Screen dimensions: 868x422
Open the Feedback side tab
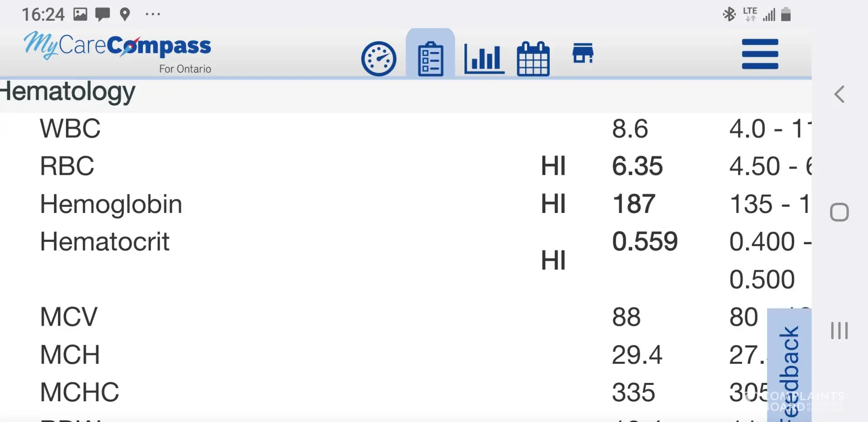click(789, 366)
